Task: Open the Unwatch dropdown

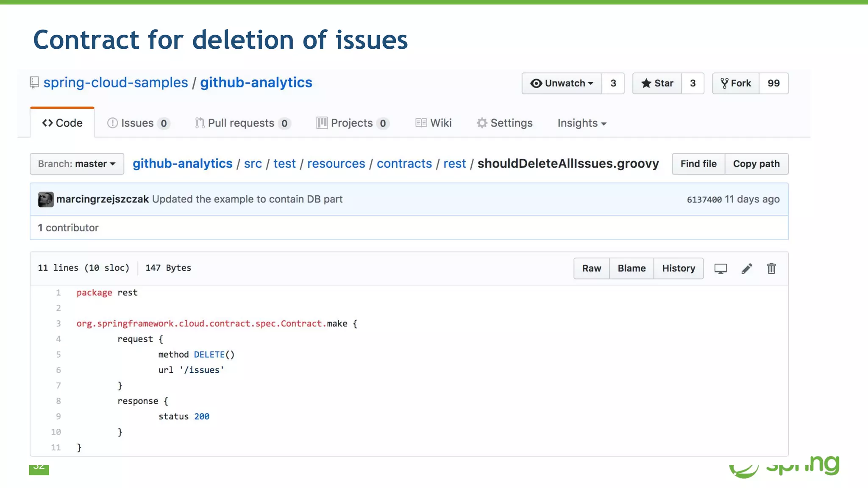Action: click(562, 83)
